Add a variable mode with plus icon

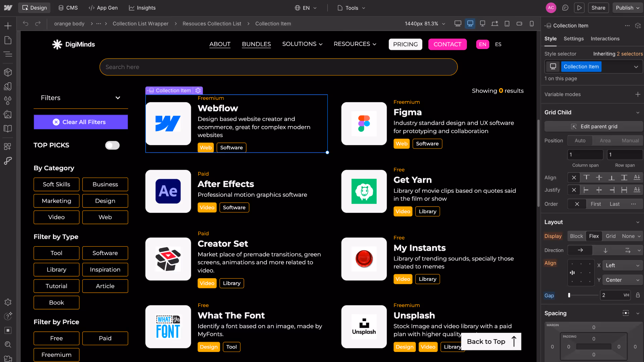638,94
